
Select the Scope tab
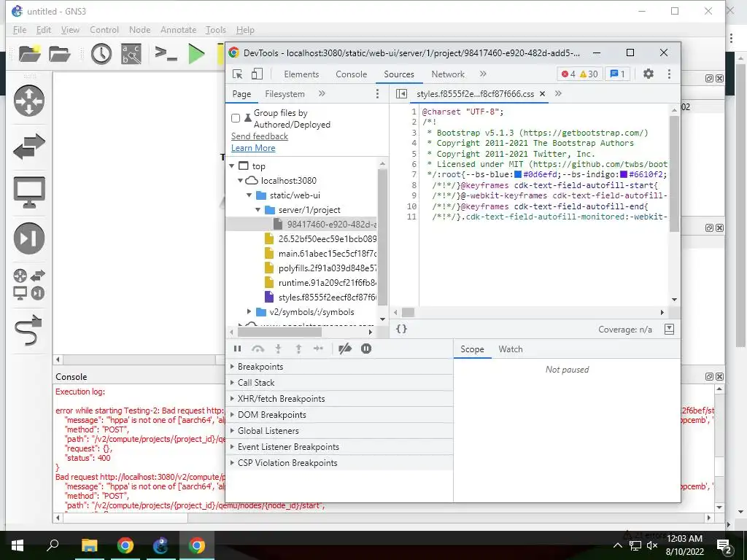pos(472,349)
